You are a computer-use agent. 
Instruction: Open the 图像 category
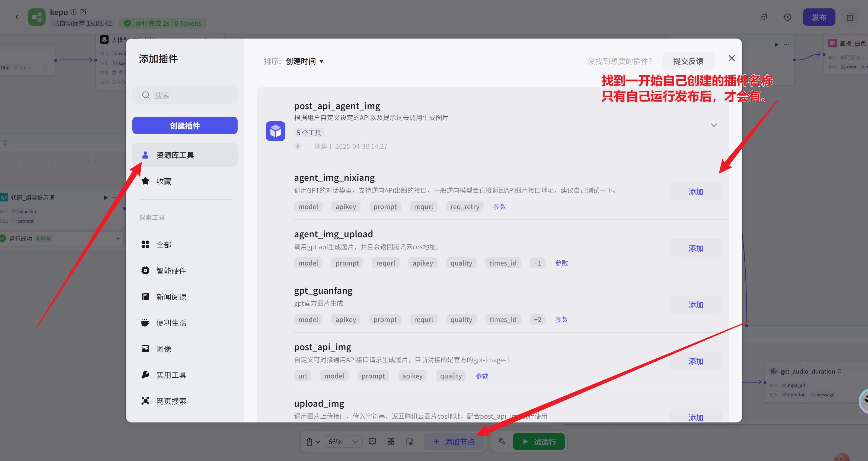tap(185, 349)
